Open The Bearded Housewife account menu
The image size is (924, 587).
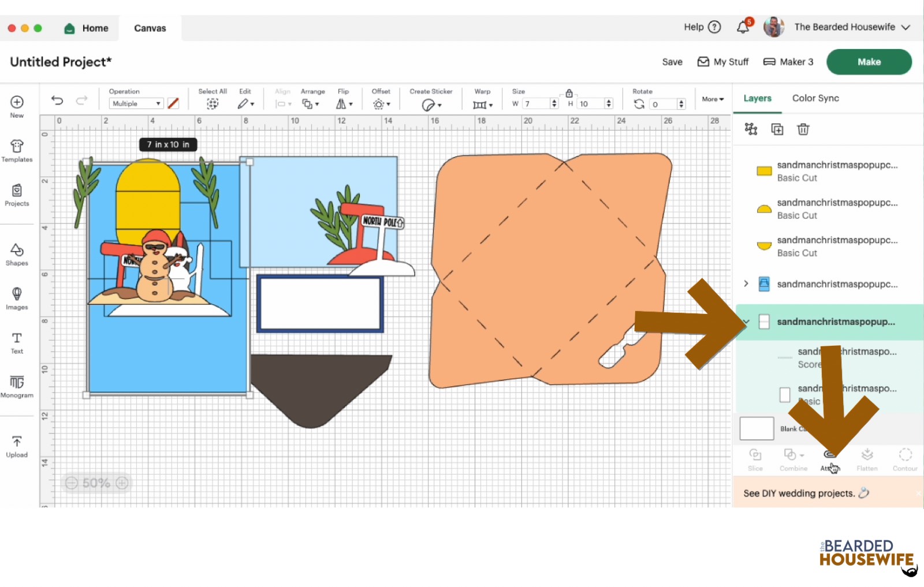[x=837, y=27]
